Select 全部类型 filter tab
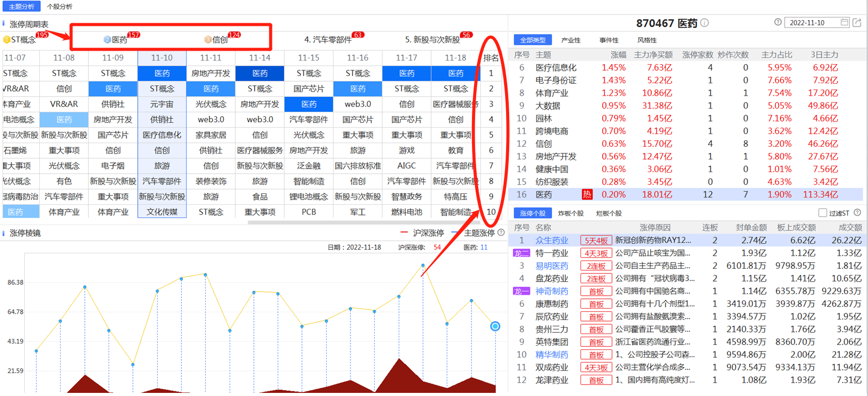868x396 pixels. 533,40
